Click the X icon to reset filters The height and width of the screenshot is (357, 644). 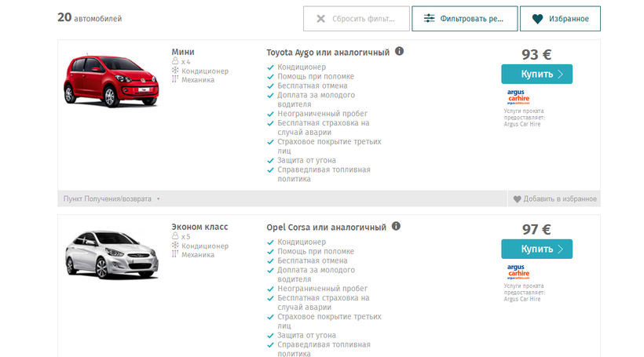click(x=320, y=19)
